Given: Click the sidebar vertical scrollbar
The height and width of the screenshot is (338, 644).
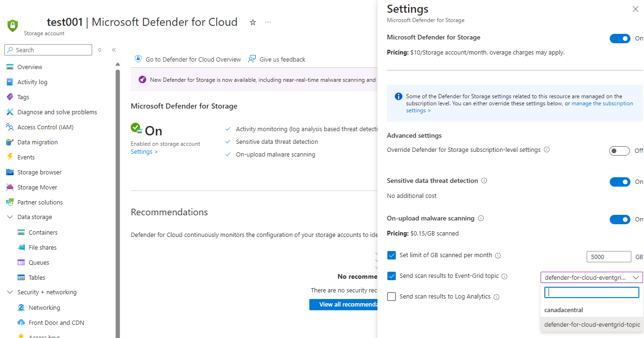Looking at the screenshot, I should 118,202.
